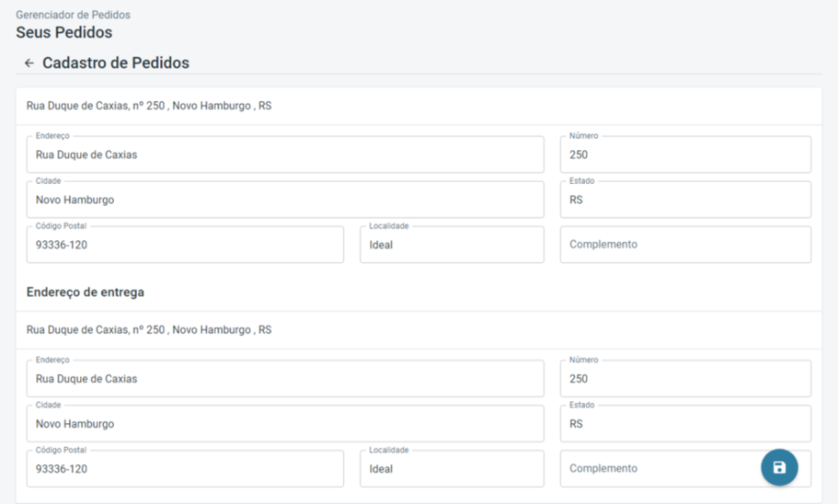Click the first Localidade field showing Ideal
Screen dimensions: 838x504
click(452, 245)
